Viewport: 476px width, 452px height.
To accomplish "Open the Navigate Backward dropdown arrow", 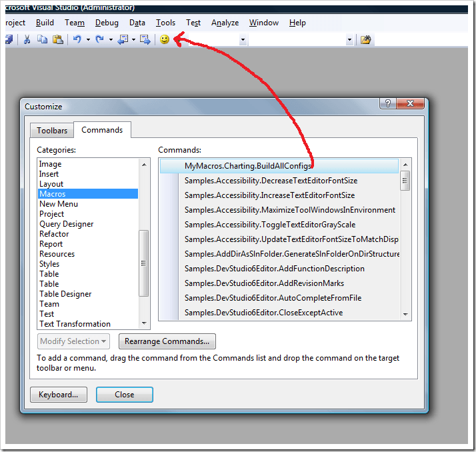I will point(133,40).
